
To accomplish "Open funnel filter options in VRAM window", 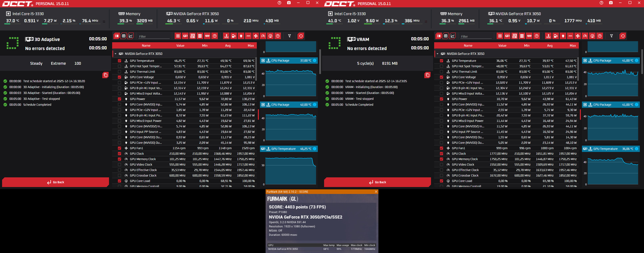I will coord(612,36).
